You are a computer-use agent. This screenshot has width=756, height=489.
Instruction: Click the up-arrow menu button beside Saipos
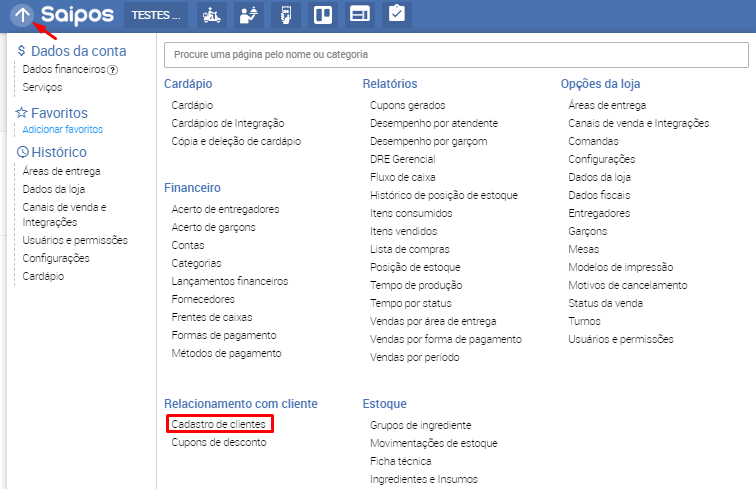pyautogui.click(x=22, y=15)
